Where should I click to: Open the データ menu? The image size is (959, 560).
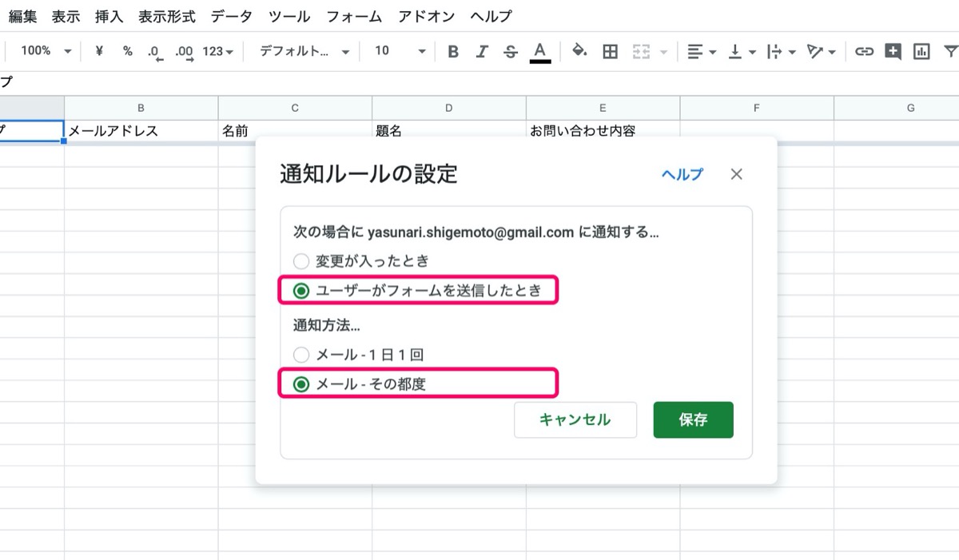click(232, 16)
